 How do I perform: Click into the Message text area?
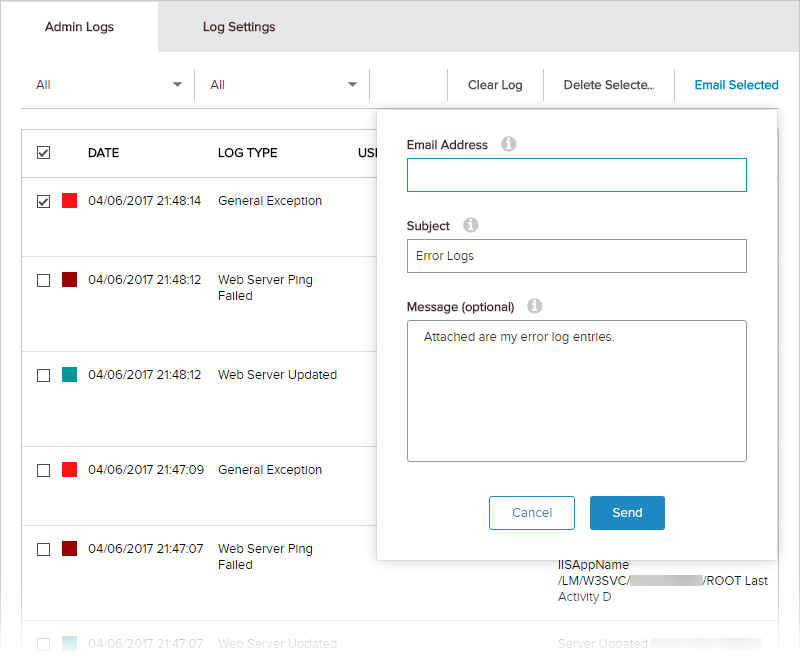577,391
